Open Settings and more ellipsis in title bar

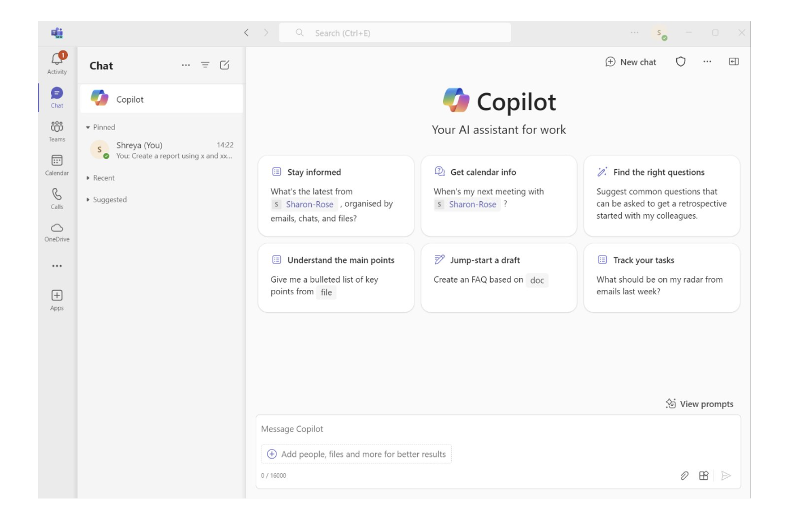click(x=634, y=33)
